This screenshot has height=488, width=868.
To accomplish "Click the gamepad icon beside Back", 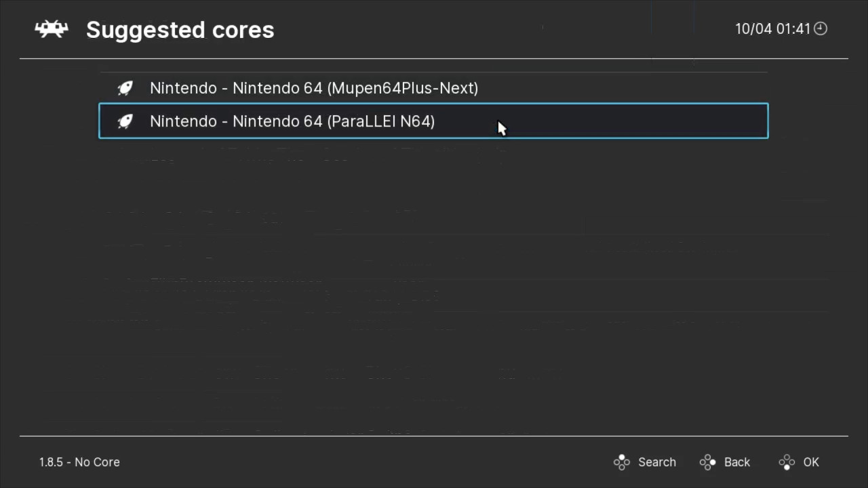I will click(707, 462).
